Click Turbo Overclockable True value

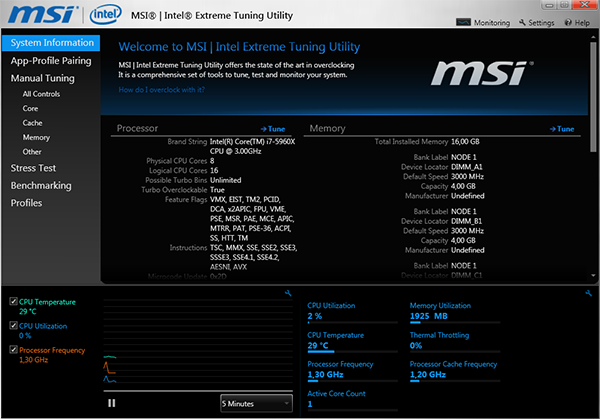point(217,190)
